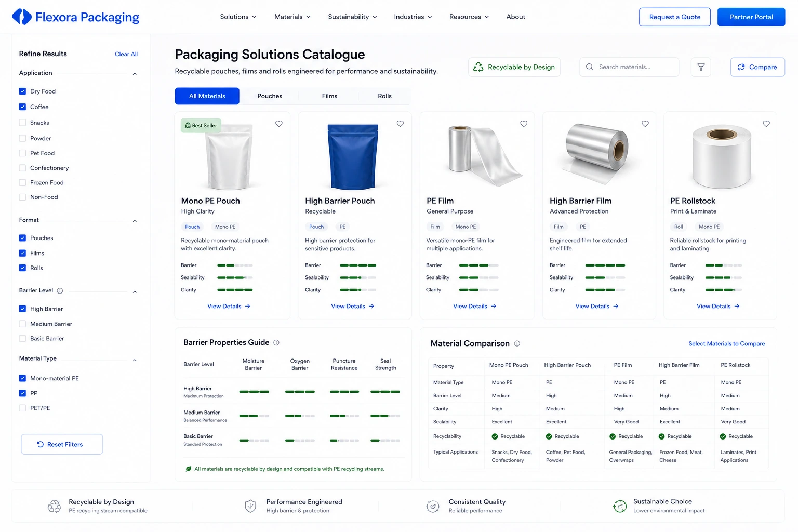The height and width of the screenshot is (532, 798).
Task: Collapse the Format filter section
Action: (x=135, y=221)
